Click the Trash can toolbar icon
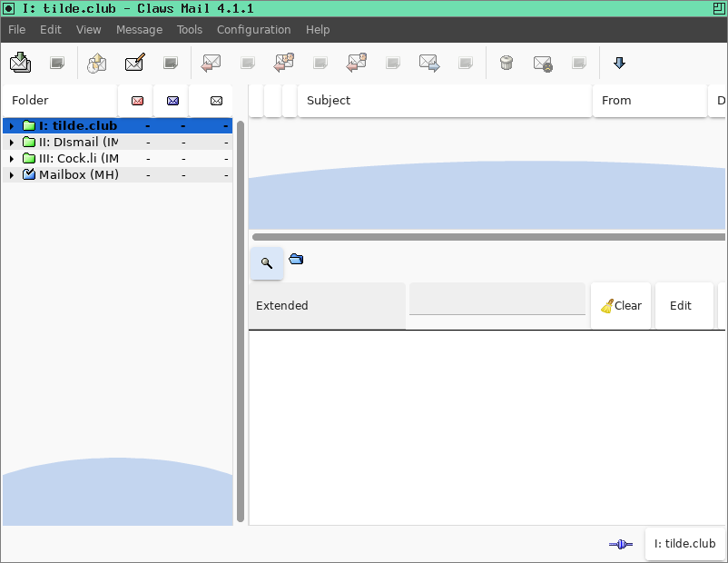Image resolution: width=728 pixels, height=563 pixels. [507, 63]
